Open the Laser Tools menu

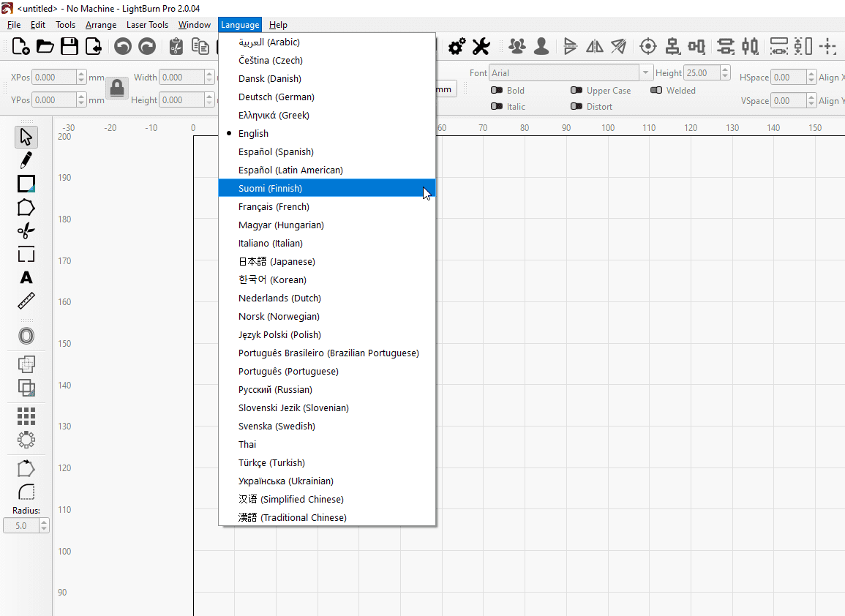(x=147, y=25)
